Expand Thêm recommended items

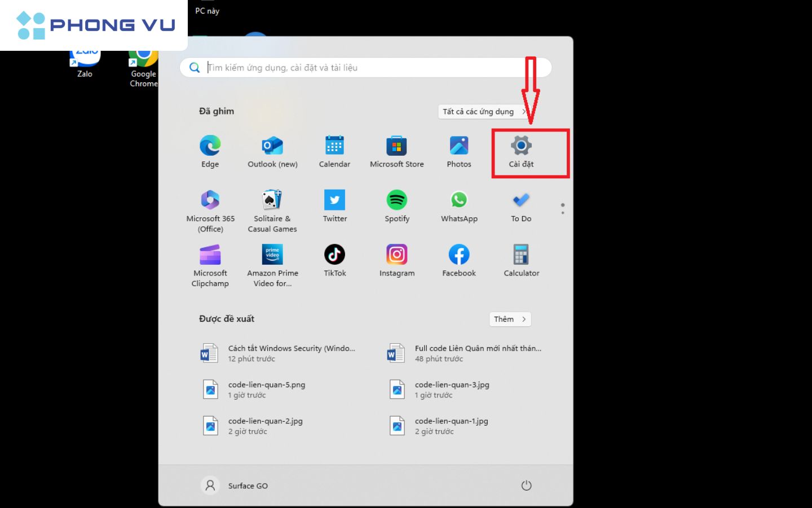510,319
